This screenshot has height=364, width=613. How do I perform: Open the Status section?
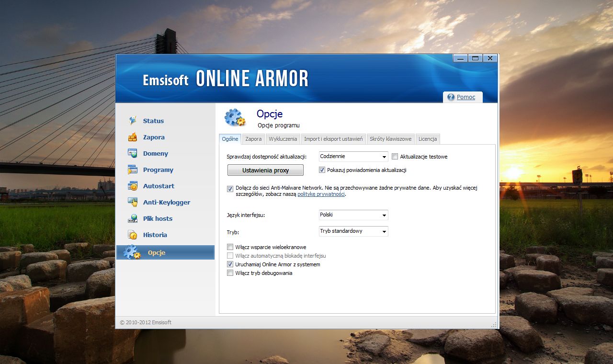click(x=153, y=121)
